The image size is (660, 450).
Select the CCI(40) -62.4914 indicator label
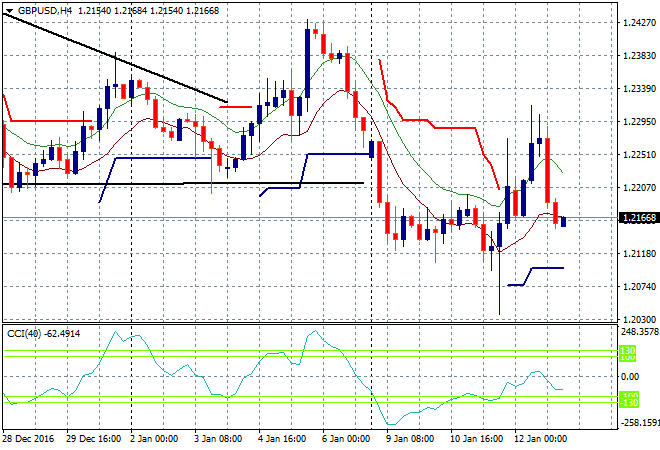click(x=43, y=334)
